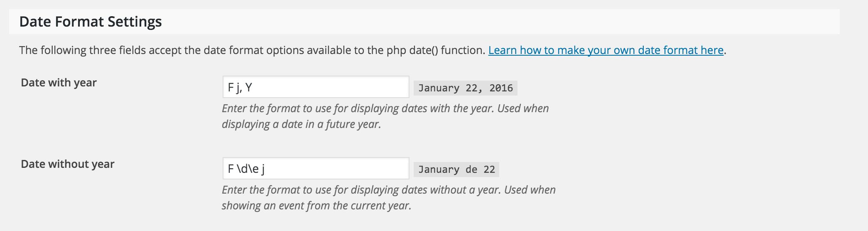868x231 pixels.
Task: Click 'showing an event from the current year' line
Action: tap(316, 206)
